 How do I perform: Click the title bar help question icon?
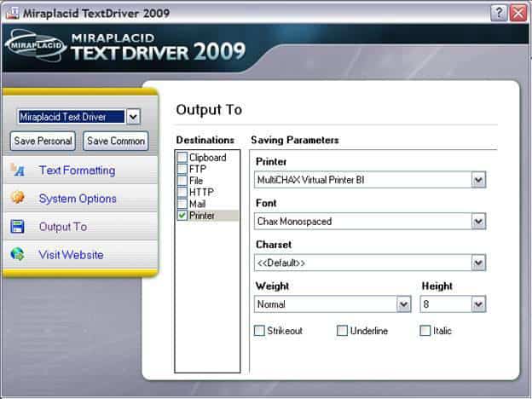point(500,13)
